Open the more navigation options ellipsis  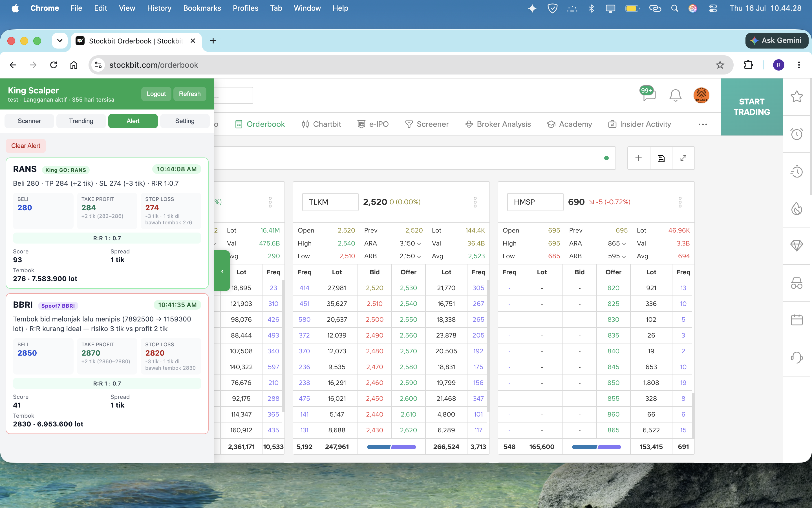(x=703, y=124)
